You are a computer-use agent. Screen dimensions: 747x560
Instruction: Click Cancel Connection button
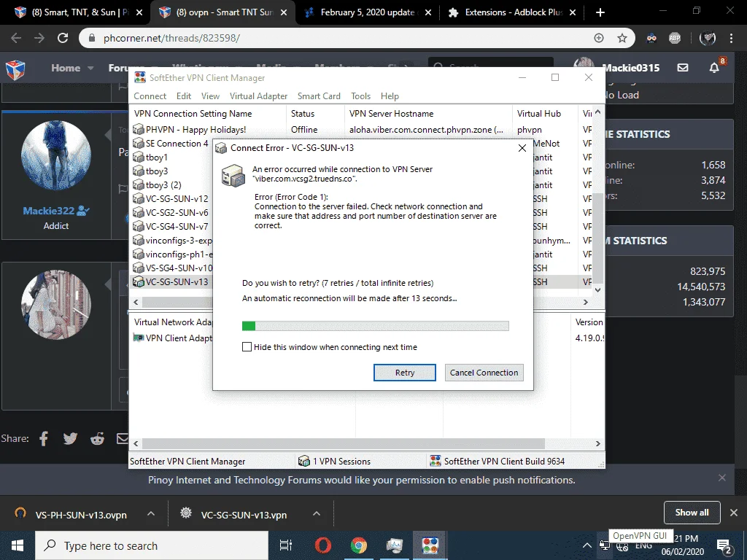pyautogui.click(x=484, y=373)
